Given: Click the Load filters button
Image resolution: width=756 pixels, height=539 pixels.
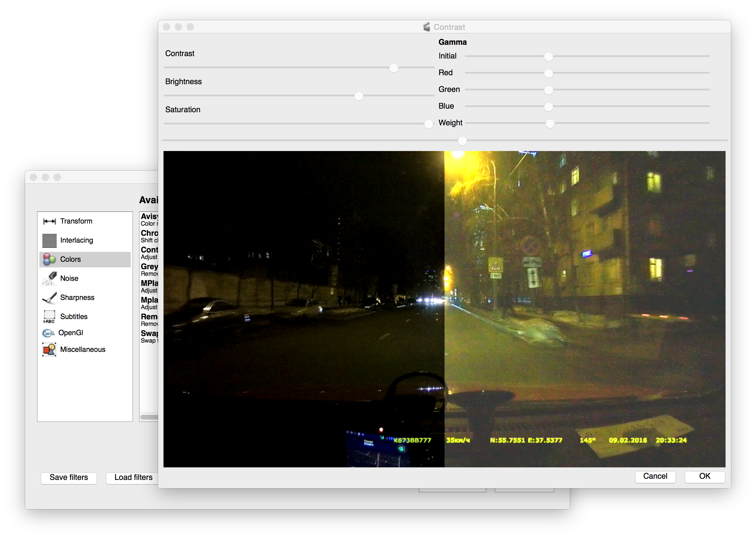Looking at the screenshot, I should click(x=133, y=478).
